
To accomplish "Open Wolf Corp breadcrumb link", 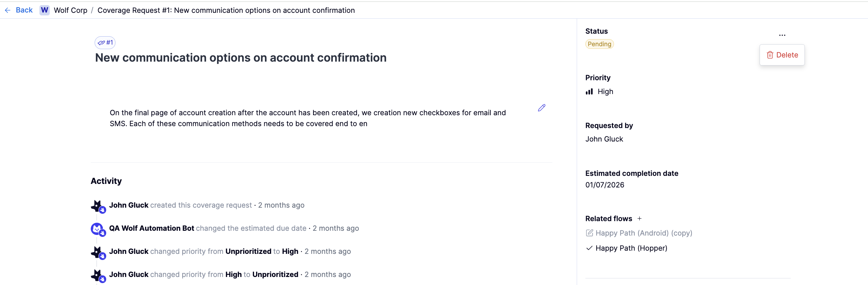I will coord(71,11).
